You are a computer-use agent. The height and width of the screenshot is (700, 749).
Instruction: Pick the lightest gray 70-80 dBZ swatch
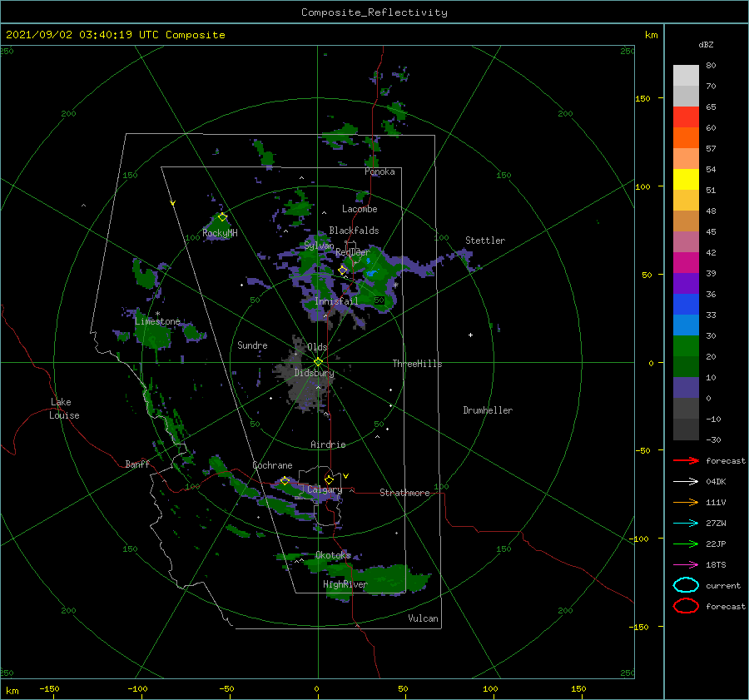(x=686, y=76)
